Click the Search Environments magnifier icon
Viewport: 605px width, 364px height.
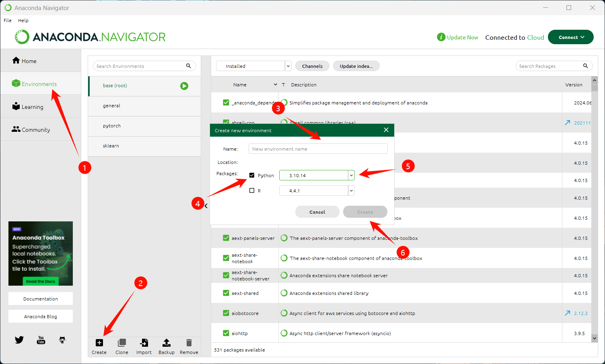point(189,66)
